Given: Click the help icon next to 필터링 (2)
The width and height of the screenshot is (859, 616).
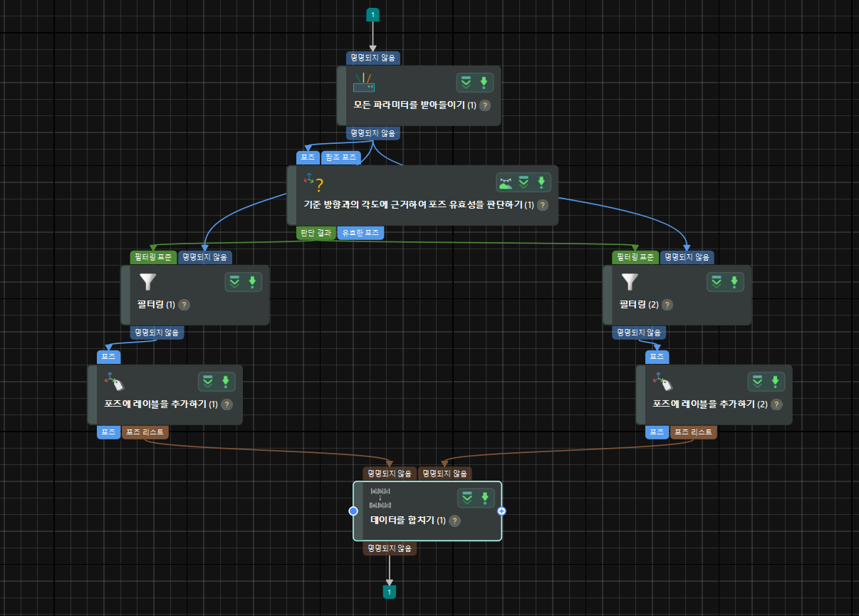Looking at the screenshot, I should click(667, 305).
